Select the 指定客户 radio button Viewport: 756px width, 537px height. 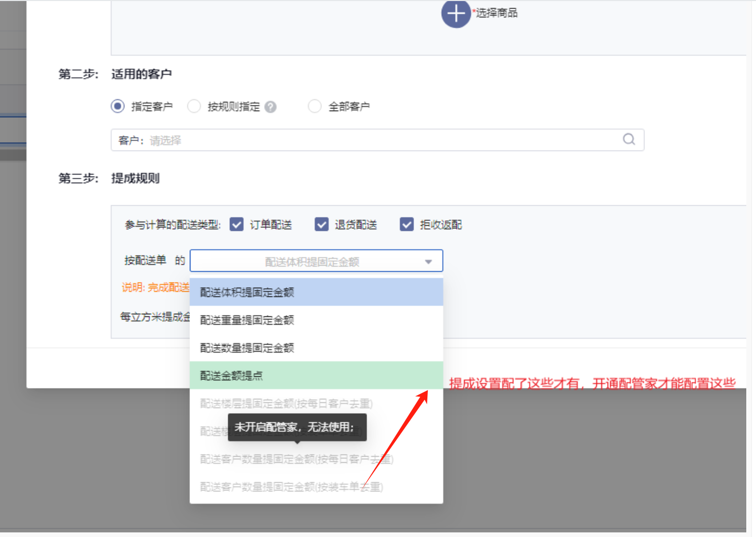tap(118, 106)
